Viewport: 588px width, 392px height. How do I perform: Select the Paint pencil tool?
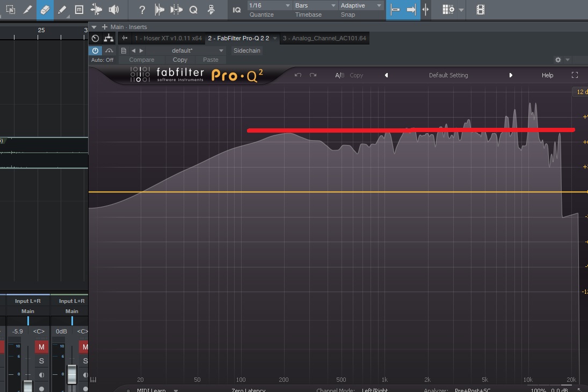tap(62, 10)
